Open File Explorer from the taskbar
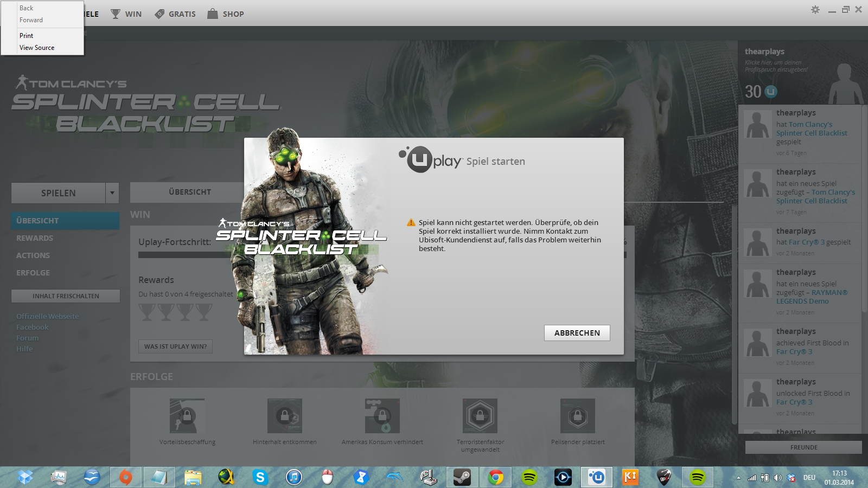Viewport: 868px width, 488px height. click(193, 477)
